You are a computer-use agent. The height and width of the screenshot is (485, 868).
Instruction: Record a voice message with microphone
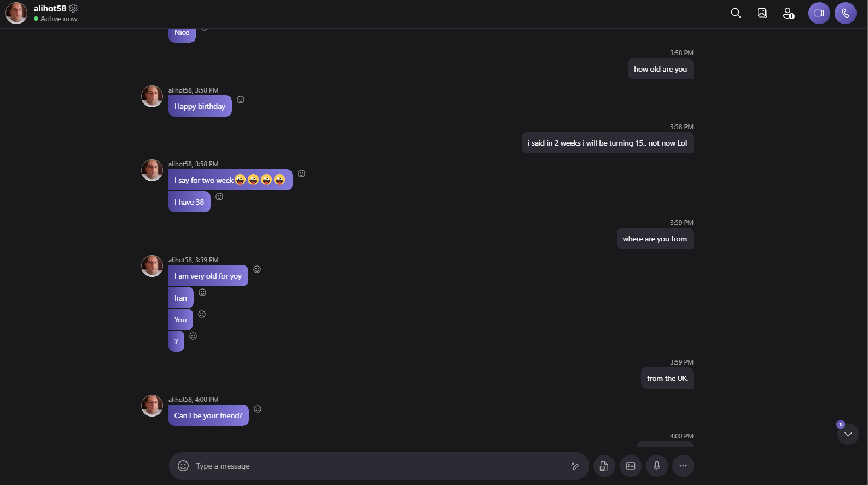tap(656, 466)
